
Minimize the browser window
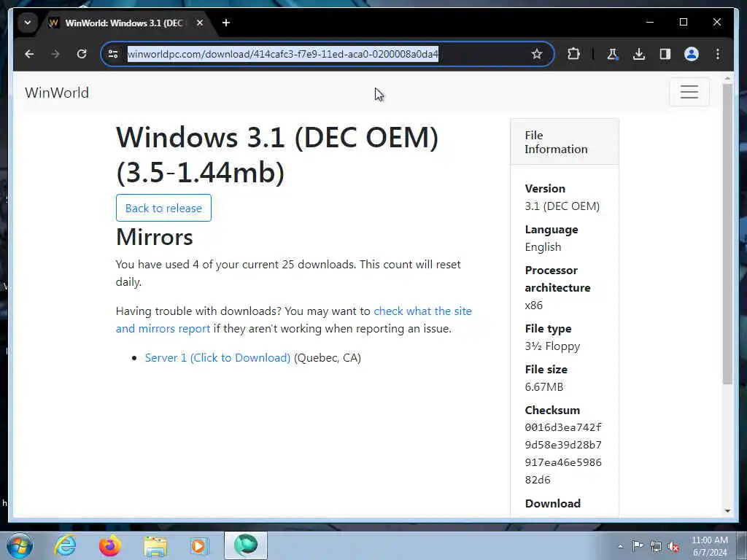point(650,22)
